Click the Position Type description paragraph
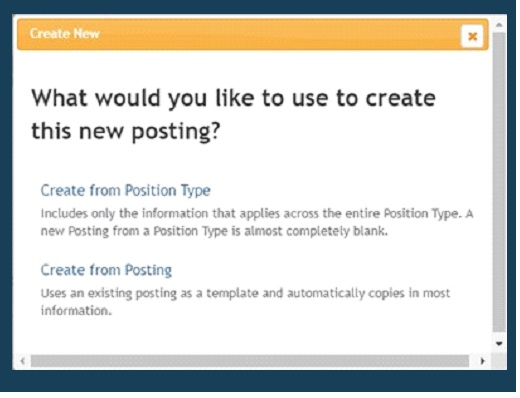Image resolution: width=520 pixels, height=398 pixels. (258, 224)
